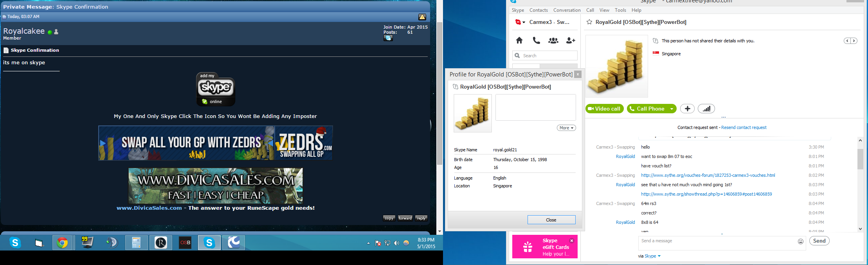Open the Help menu
Viewport: 868px width, 265px height.
click(636, 10)
